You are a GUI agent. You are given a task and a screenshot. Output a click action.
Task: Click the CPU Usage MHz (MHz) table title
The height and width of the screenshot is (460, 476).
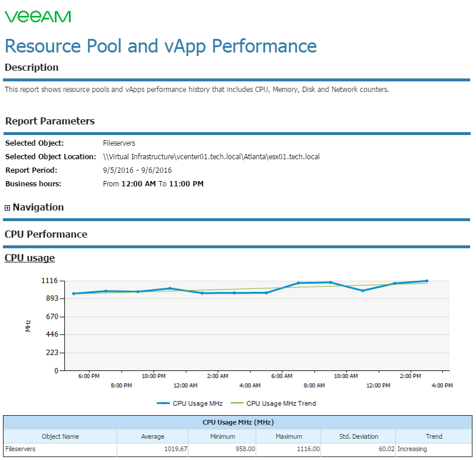[x=238, y=422]
